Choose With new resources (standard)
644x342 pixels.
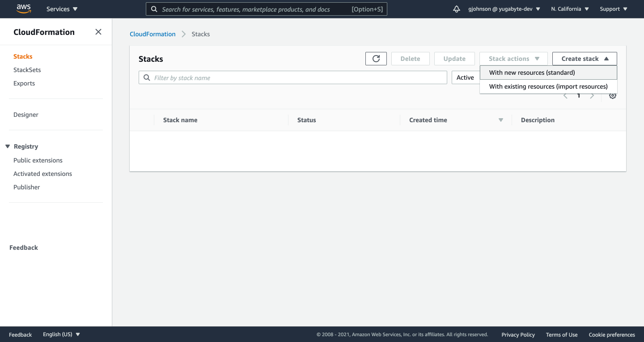pos(531,72)
